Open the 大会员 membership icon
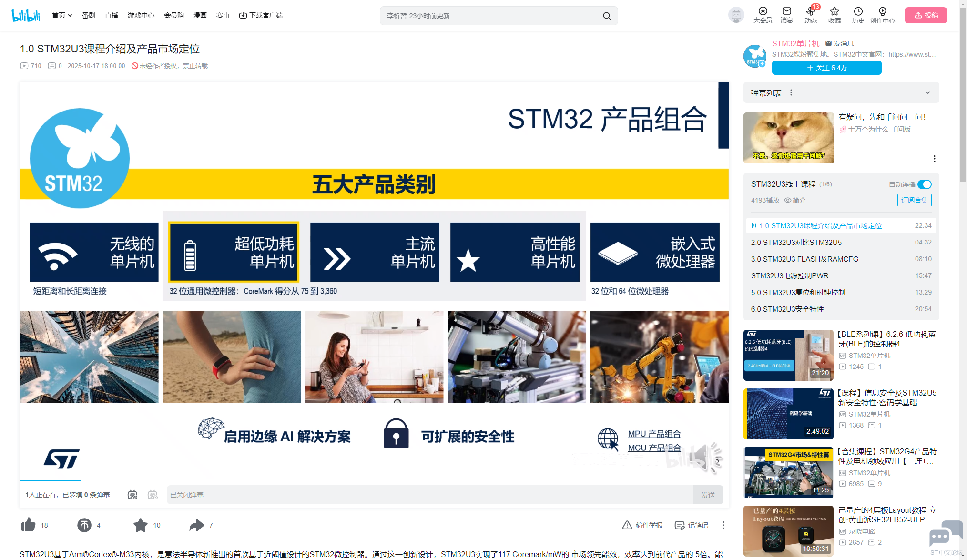967x560 pixels. pyautogui.click(x=763, y=15)
